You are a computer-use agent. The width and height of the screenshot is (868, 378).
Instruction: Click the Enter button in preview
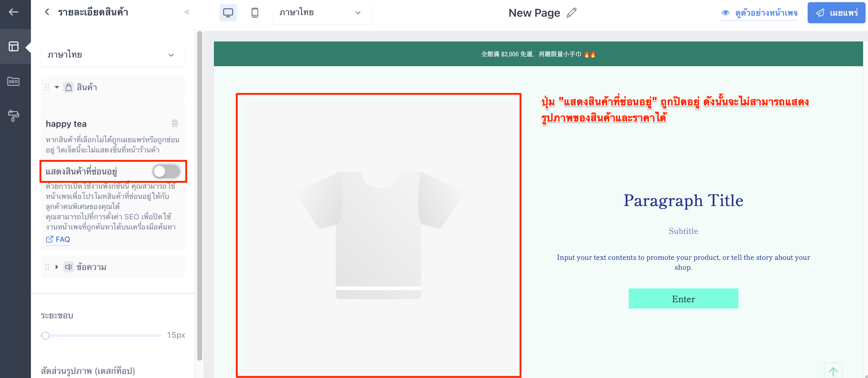(x=683, y=299)
